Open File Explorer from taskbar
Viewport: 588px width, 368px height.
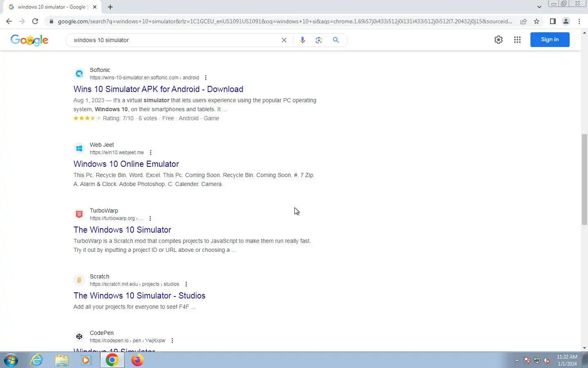tap(62, 360)
